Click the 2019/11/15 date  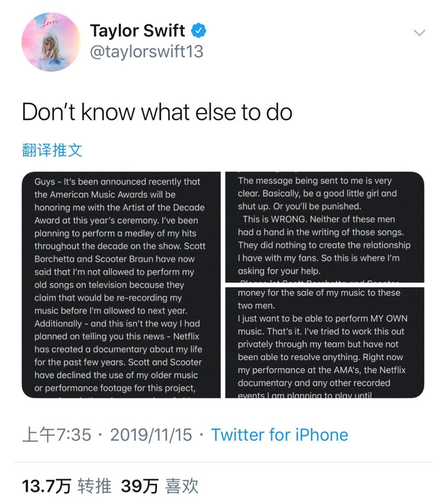point(151,435)
